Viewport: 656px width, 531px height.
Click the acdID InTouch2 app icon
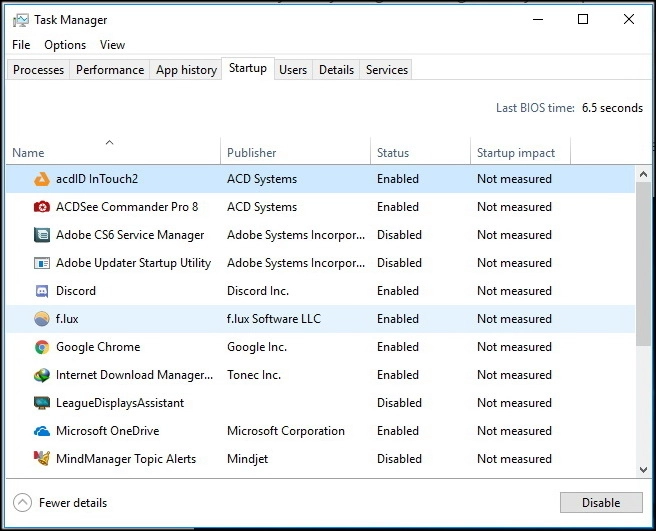coord(42,179)
